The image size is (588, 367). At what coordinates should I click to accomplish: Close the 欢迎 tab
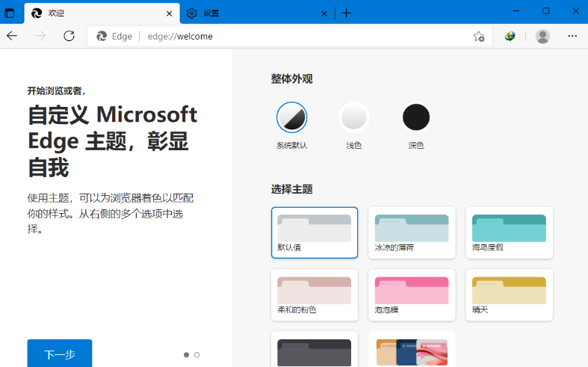(169, 13)
